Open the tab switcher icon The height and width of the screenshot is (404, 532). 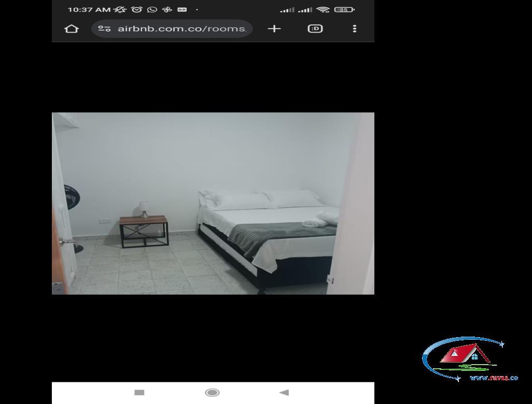315,29
